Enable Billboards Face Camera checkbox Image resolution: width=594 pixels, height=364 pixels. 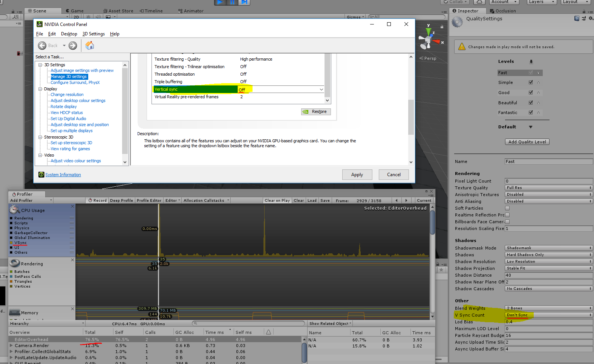[x=507, y=222]
